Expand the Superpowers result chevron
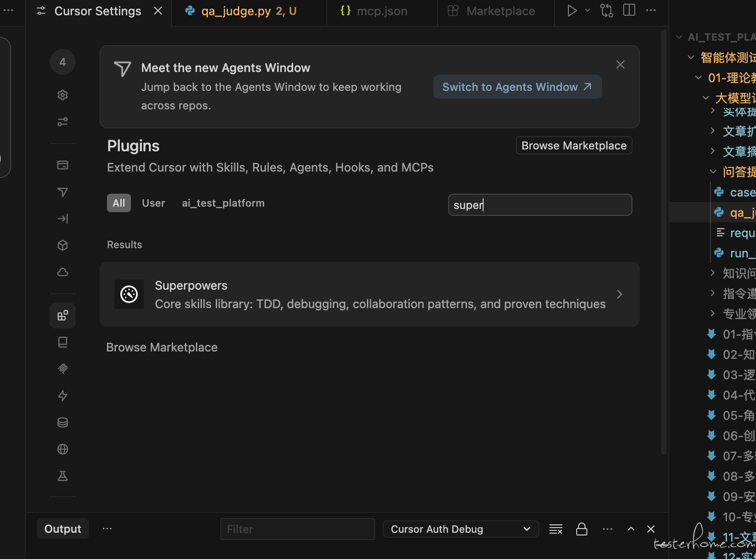 pyautogui.click(x=620, y=294)
